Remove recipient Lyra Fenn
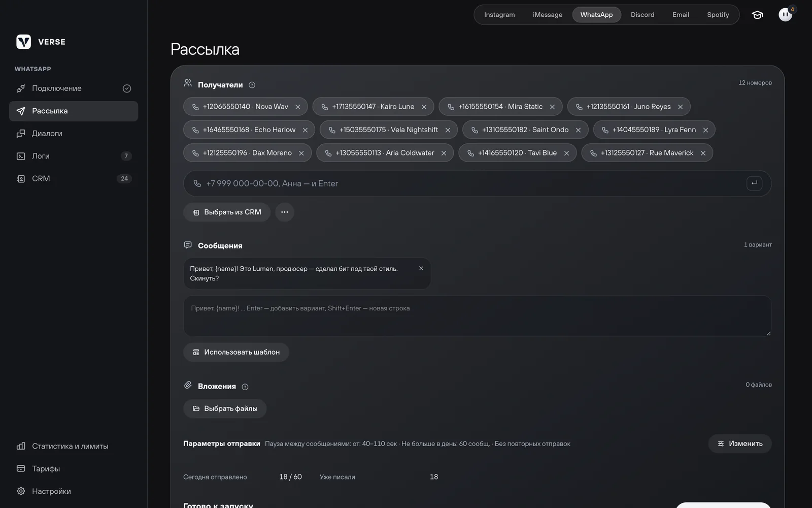 [705, 130]
